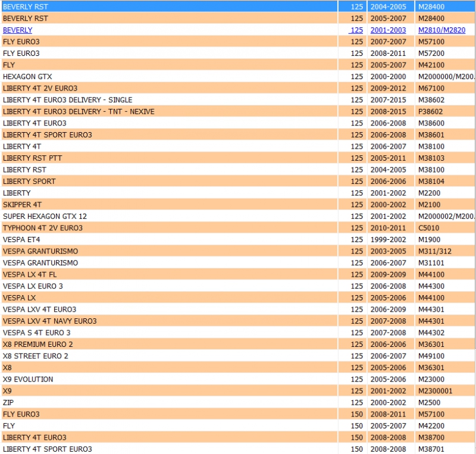Select plain LIBERTY row coded M2200
Image resolution: width=476 pixels, height=454 pixels.
pos(238,193)
